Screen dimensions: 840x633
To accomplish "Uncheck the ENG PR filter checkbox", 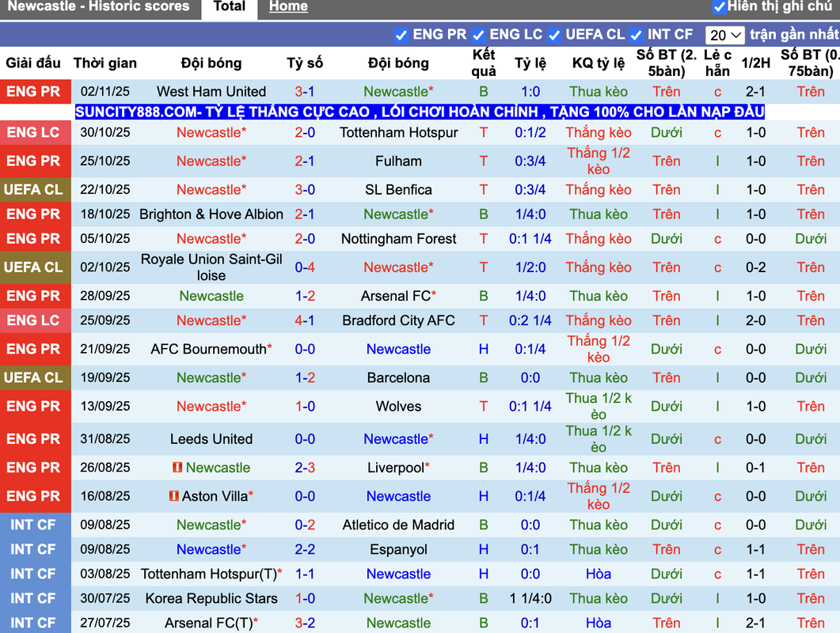I will [401, 36].
